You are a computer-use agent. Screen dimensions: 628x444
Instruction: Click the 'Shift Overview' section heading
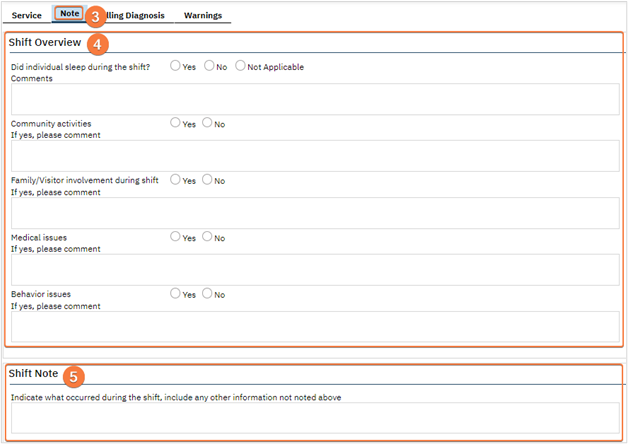pos(45,42)
